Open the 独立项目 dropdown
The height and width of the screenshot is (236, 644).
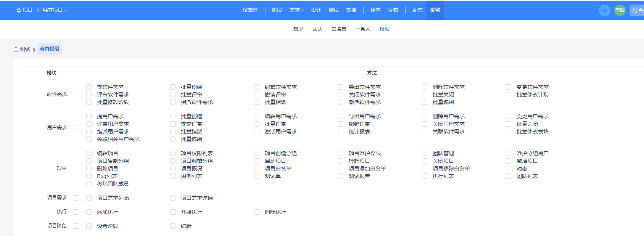point(55,10)
